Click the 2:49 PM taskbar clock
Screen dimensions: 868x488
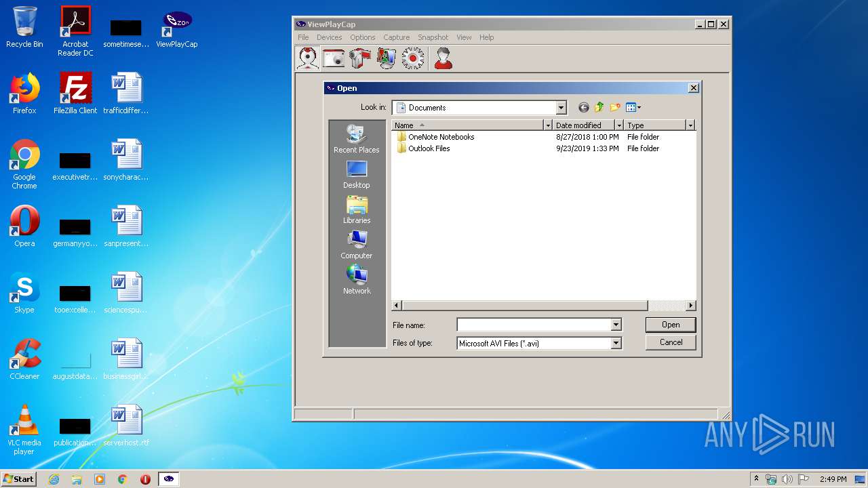click(833, 479)
